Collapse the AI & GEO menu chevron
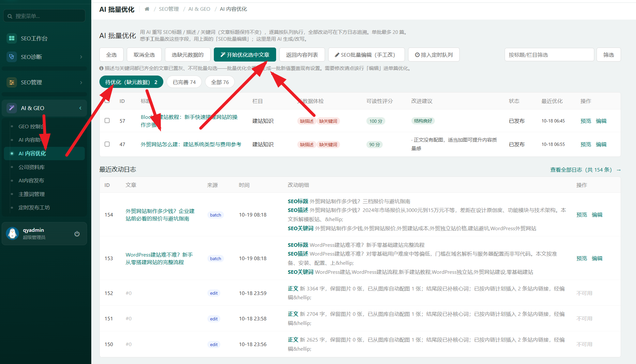The width and height of the screenshot is (636, 364). pos(80,108)
